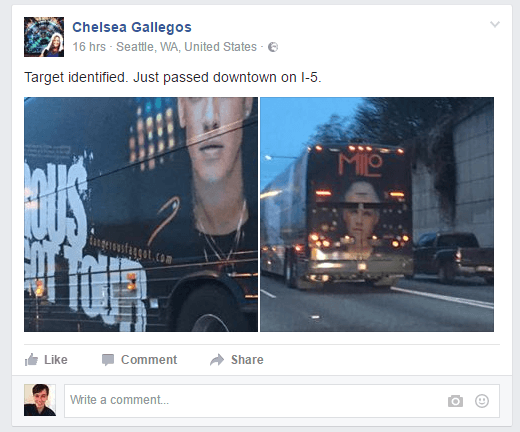Click Chelsea Gallegos profile picture
Screen dimensions: 520x432
click(44, 37)
